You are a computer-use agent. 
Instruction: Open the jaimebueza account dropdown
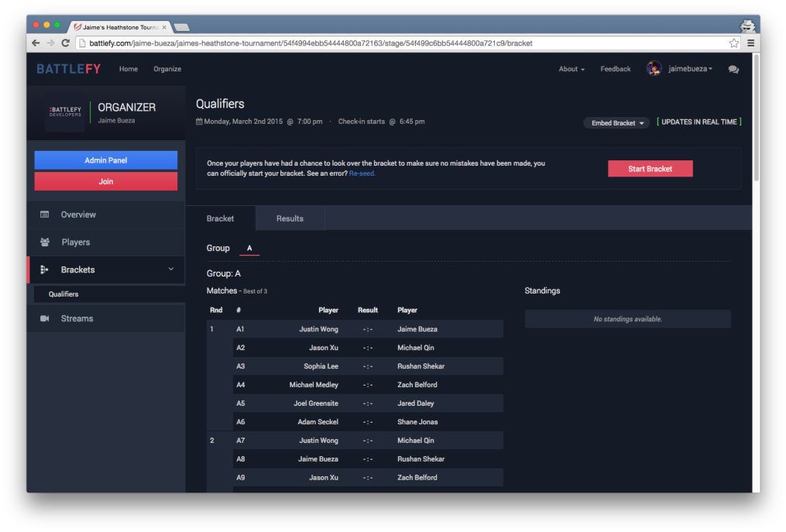690,69
